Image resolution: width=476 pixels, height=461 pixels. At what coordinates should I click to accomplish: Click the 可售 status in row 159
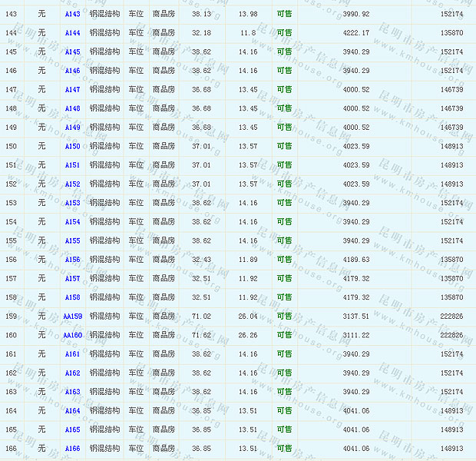[x=284, y=317]
